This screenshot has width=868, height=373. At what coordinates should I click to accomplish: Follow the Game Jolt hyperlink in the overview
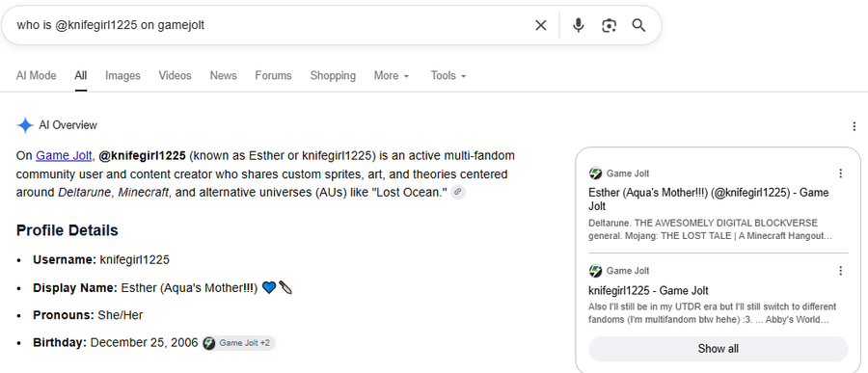click(x=64, y=155)
